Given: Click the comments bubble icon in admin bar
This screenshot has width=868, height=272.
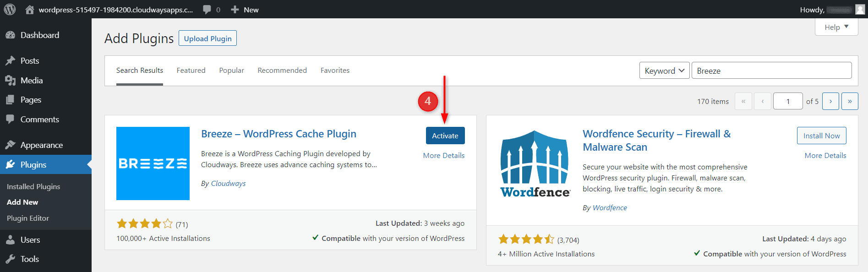Looking at the screenshot, I should [x=207, y=10].
